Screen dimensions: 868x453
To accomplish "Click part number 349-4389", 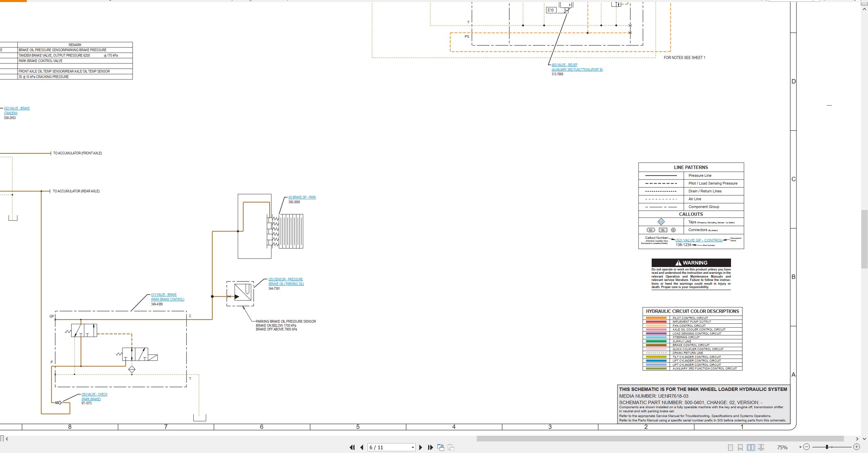I will click(157, 304).
